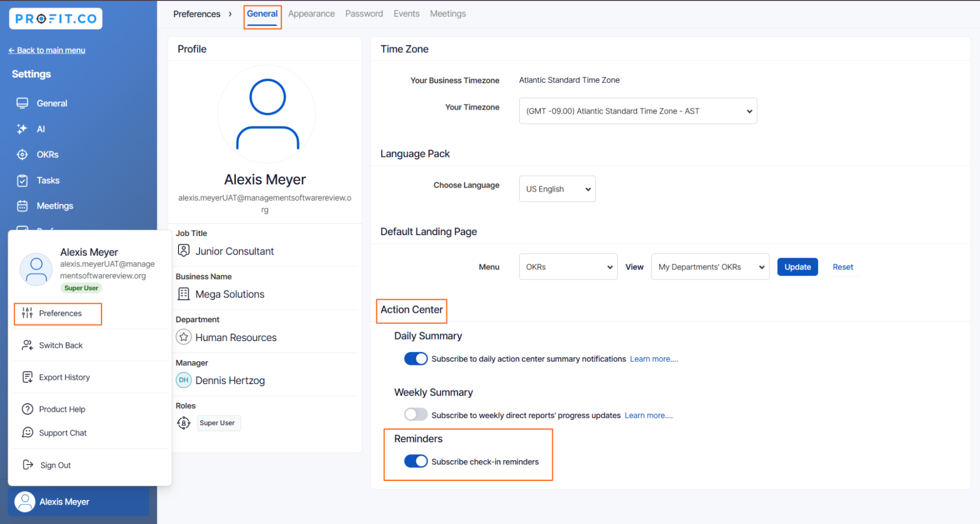Screen dimensions: 980x524
Task: Disable daily action center summary toggle
Action: (x=416, y=359)
